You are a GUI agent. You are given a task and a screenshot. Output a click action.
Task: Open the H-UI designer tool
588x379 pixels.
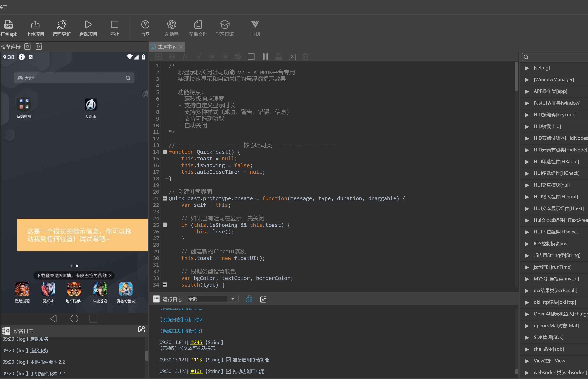255,28
